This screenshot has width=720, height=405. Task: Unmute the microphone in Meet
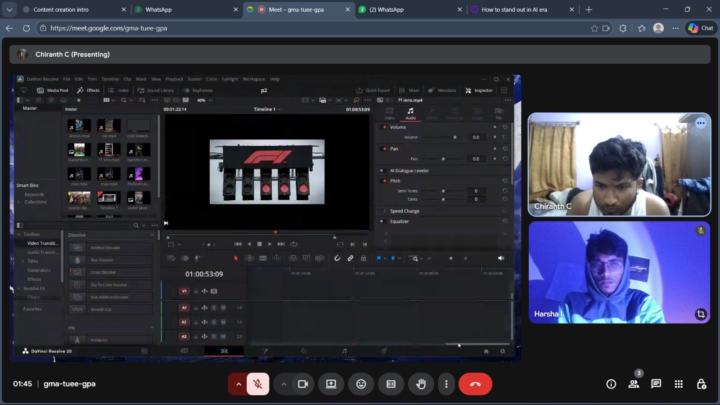tap(258, 384)
